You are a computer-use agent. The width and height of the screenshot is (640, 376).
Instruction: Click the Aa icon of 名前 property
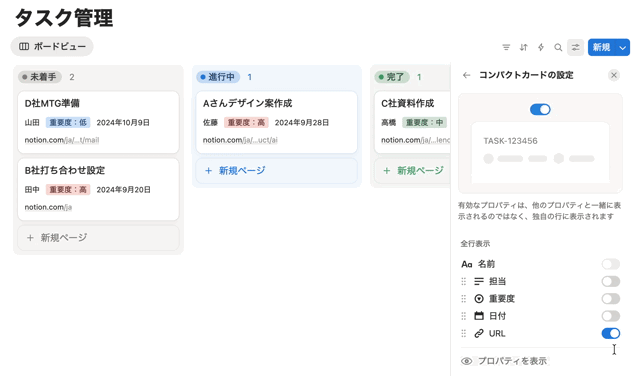pos(467,264)
